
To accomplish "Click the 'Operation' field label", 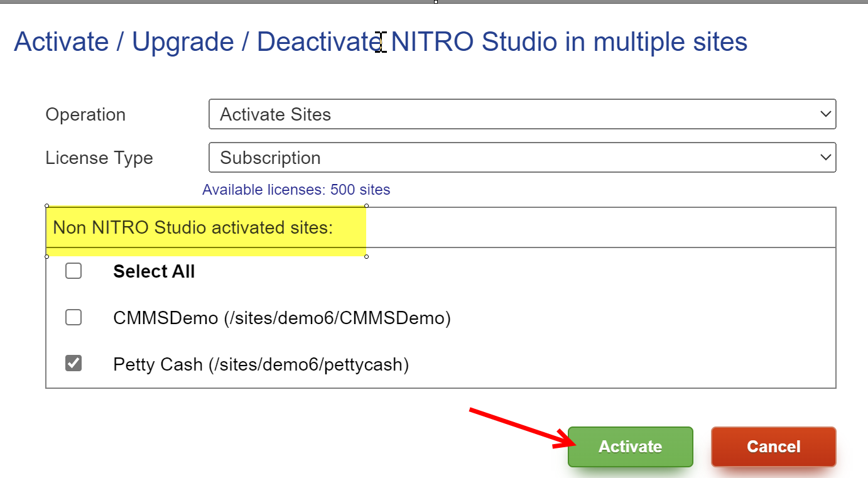I will (85, 115).
